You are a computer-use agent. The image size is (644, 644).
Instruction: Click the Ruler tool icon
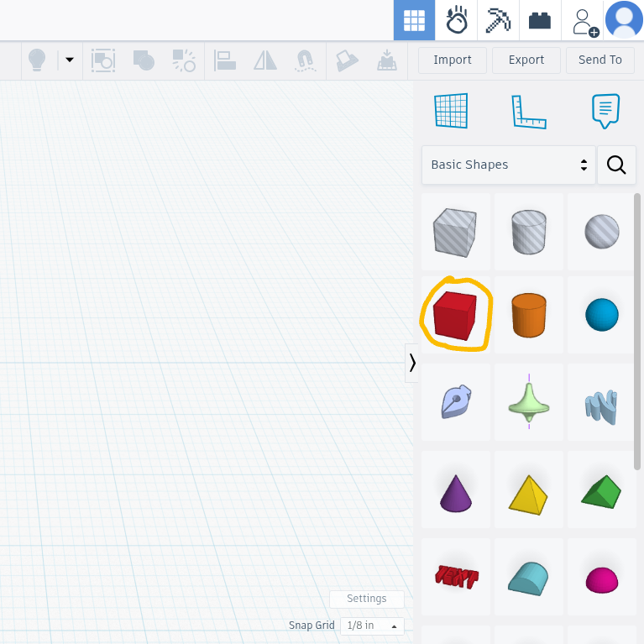pos(529,112)
